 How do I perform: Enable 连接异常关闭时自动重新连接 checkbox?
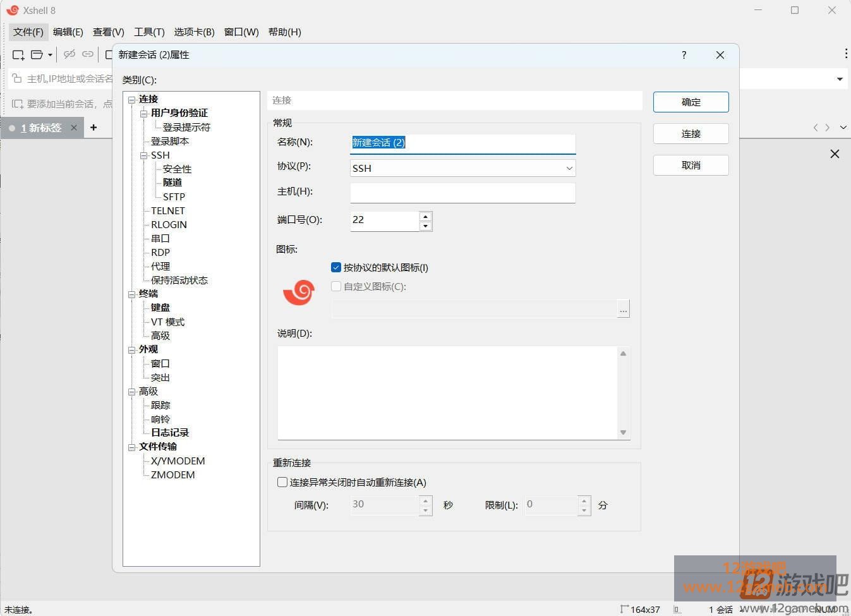[282, 482]
